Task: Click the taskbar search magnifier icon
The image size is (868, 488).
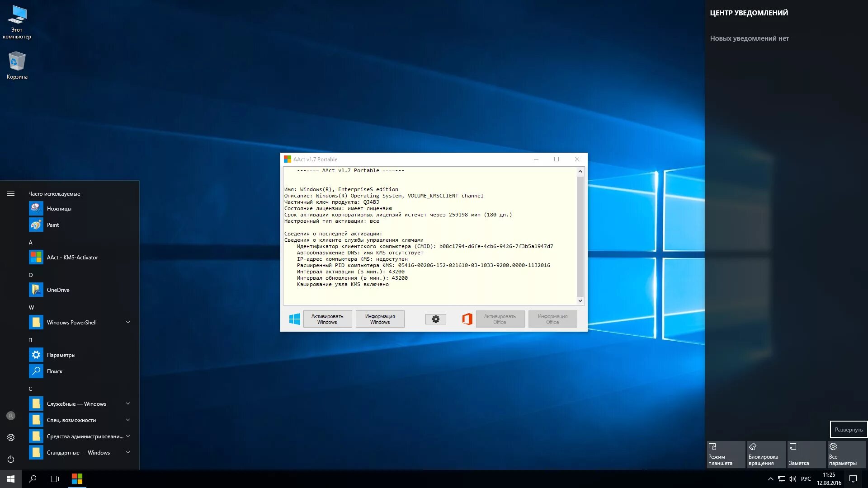Action: pos(33,479)
